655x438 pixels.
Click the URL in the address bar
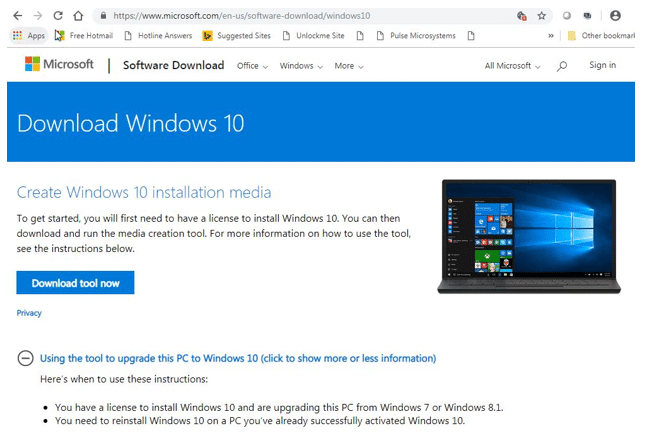click(241, 16)
